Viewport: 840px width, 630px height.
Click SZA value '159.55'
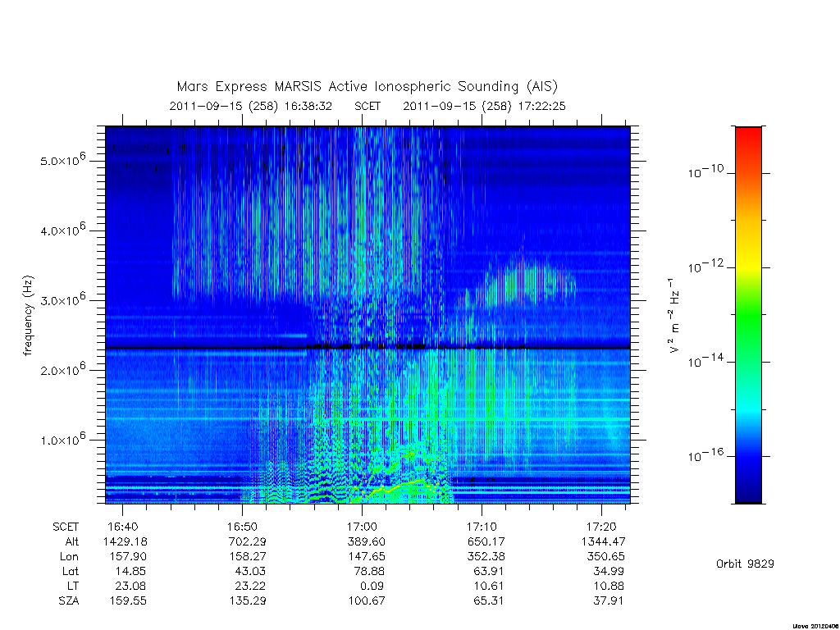pos(128,601)
